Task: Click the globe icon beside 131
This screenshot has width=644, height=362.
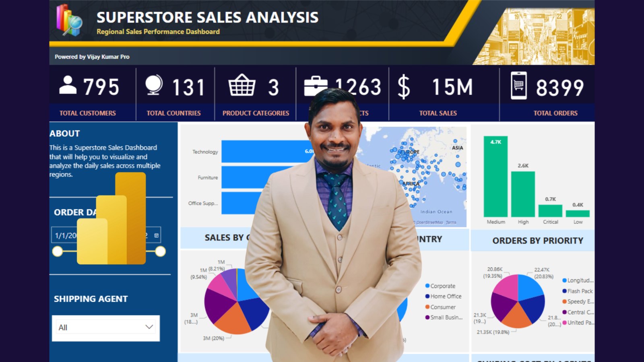Action: tap(154, 85)
